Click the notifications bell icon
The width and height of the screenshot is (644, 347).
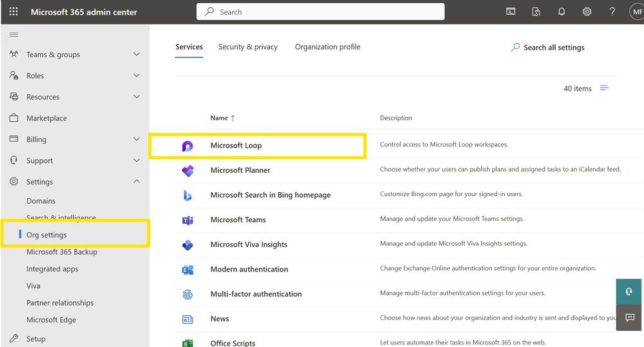point(561,12)
